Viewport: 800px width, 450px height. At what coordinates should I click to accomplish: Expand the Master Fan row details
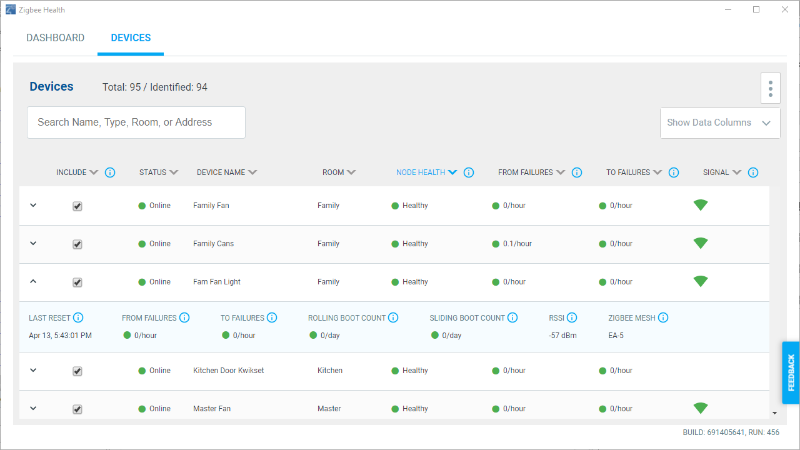tap(33, 408)
